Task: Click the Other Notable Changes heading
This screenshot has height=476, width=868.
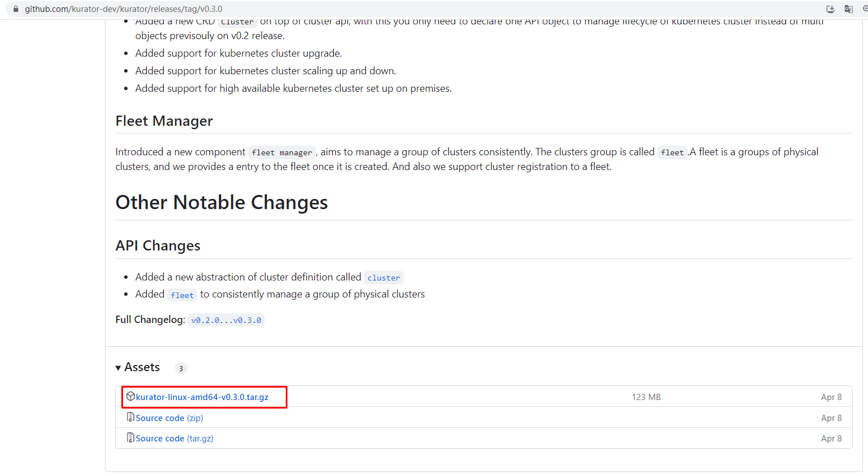Action: 222,202
